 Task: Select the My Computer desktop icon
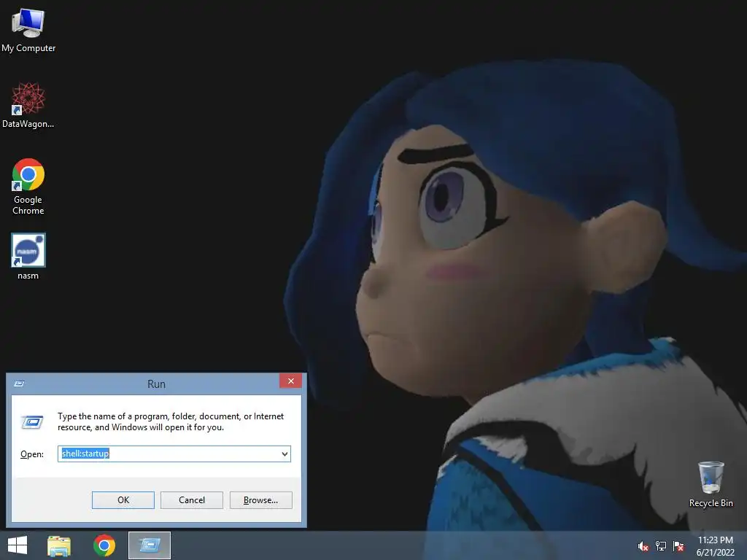[x=28, y=30]
